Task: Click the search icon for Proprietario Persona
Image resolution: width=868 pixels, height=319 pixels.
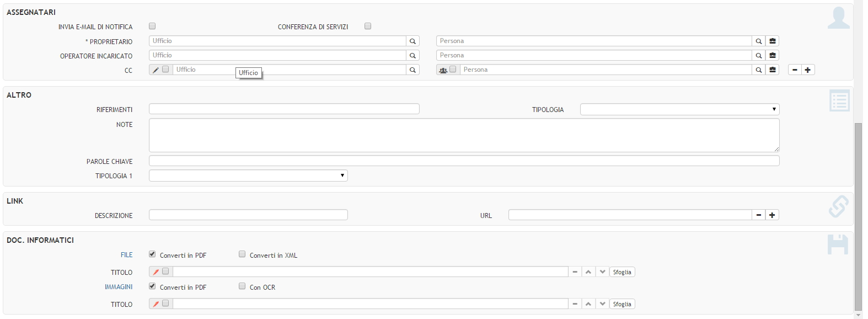Action: tap(759, 41)
